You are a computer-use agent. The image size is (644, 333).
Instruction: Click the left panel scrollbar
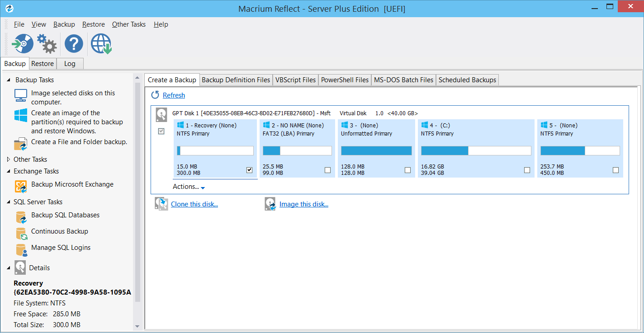[137, 203]
